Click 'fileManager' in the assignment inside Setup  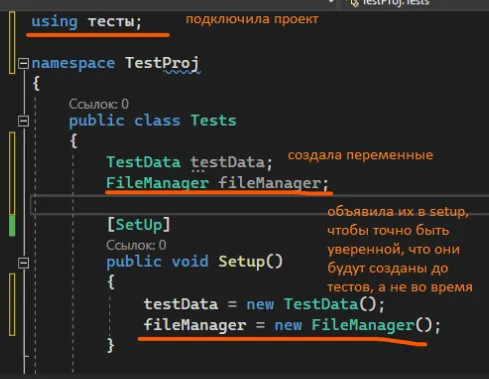click(195, 325)
